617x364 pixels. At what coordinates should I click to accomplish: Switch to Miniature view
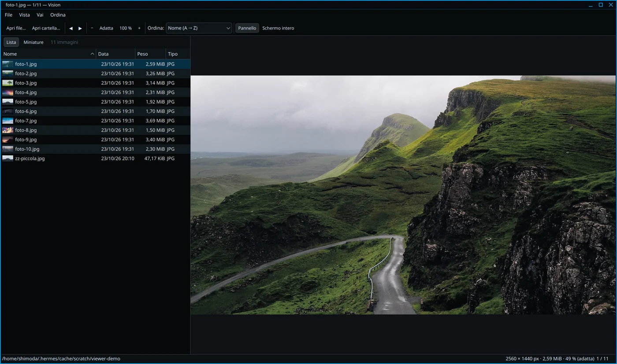[x=33, y=42]
